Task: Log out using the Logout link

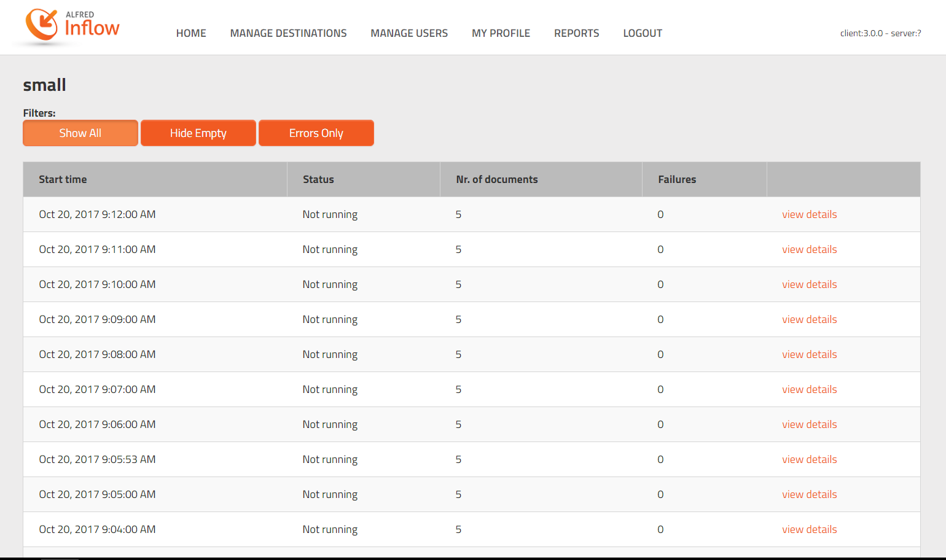Action: tap(643, 33)
